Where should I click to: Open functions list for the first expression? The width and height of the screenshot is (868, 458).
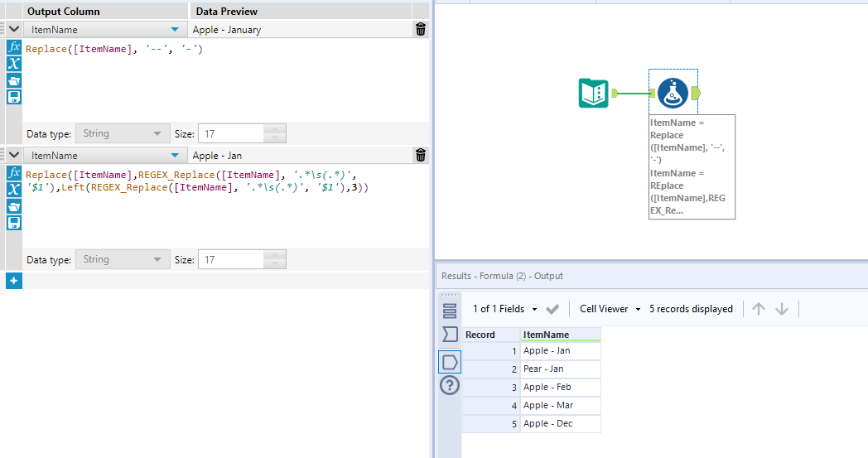click(x=13, y=47)
